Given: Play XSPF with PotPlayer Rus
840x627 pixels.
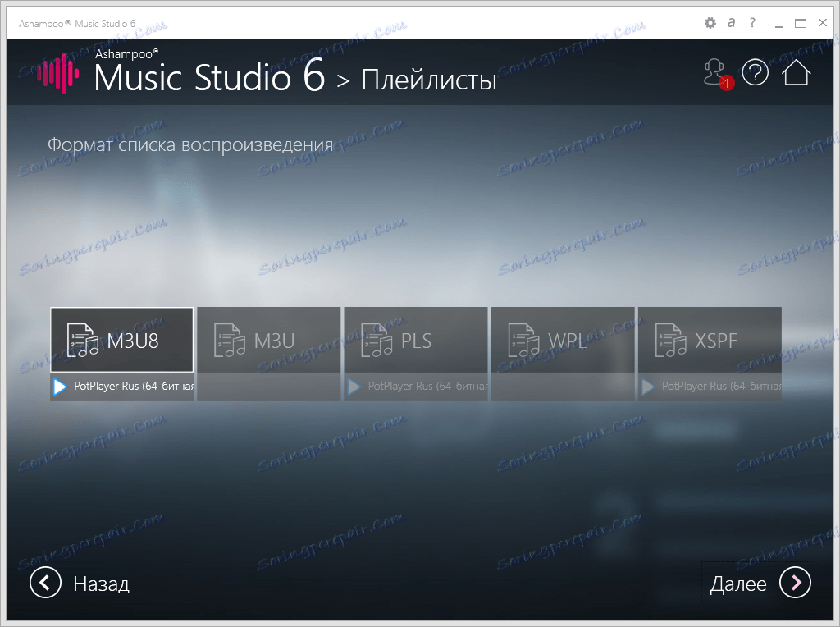Looking at the screenshot, I should (x=710, y=387).
